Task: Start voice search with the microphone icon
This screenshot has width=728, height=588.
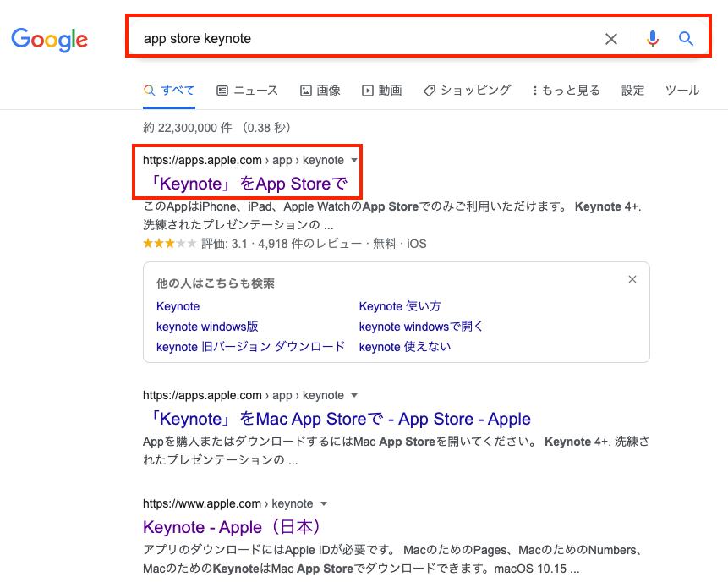Action: (x=652, y=39)
